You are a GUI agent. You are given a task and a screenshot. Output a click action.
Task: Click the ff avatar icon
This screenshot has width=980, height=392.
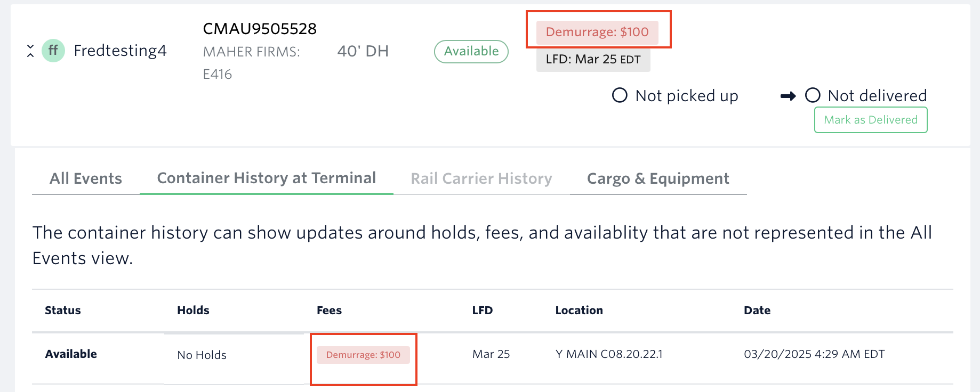[53, 51]
